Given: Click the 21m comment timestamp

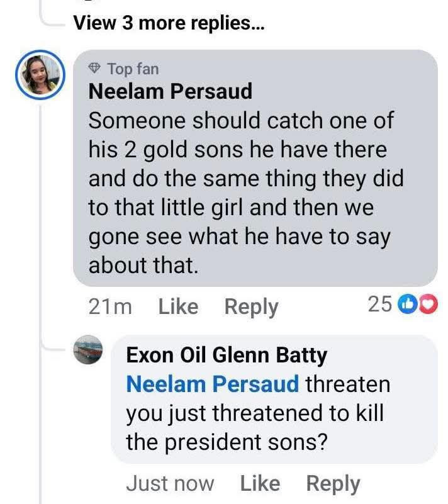Looking at the screenshot, I should tap(110, 307).
